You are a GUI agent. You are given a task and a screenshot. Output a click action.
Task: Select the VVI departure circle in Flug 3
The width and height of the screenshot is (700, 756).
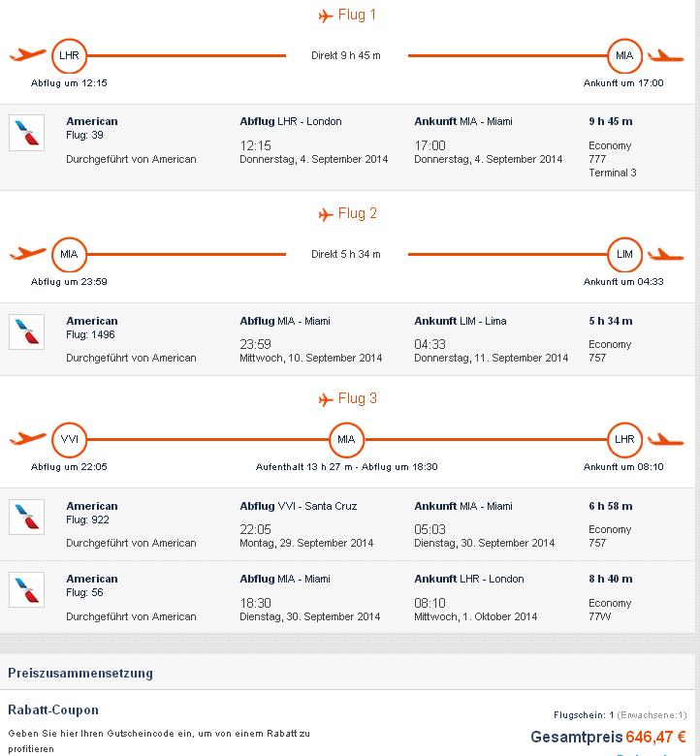[69, 439]
